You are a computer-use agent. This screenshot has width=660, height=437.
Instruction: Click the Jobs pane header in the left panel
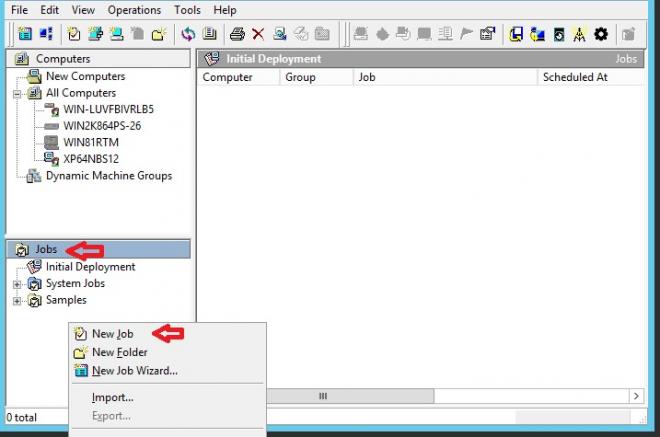[x=99, y=249]
